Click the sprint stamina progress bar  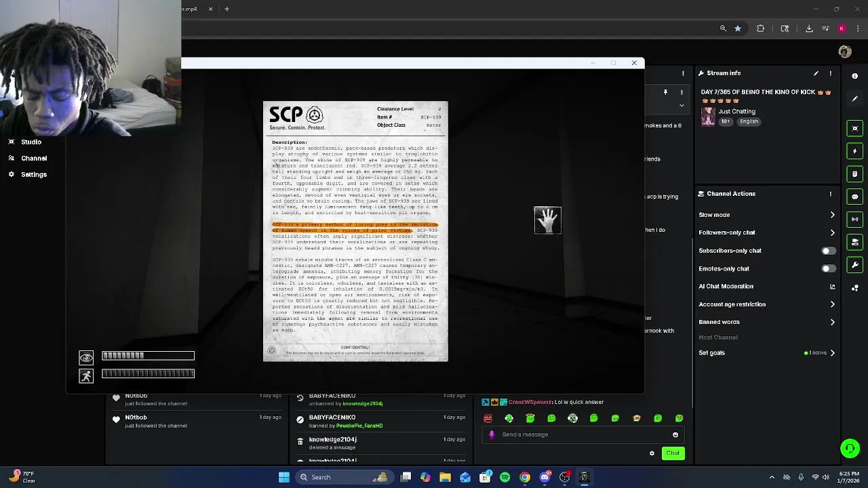[x=148, y=373]
